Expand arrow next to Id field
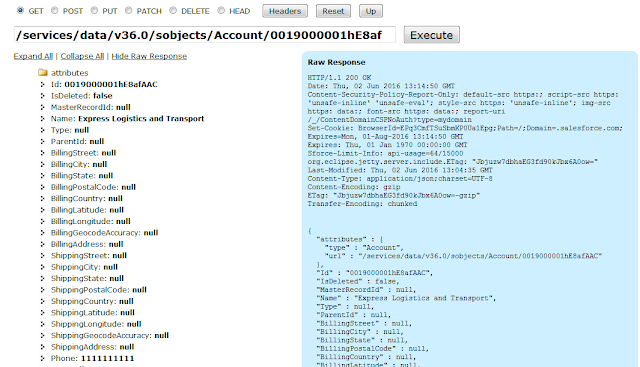 [42, 85]
